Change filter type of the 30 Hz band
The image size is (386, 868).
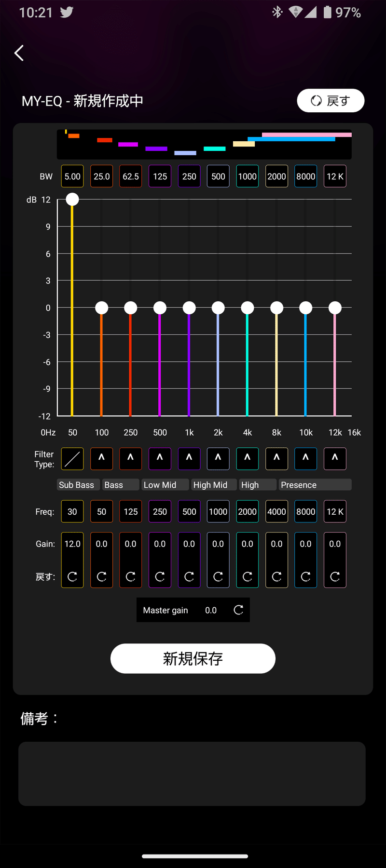[72, 459]
